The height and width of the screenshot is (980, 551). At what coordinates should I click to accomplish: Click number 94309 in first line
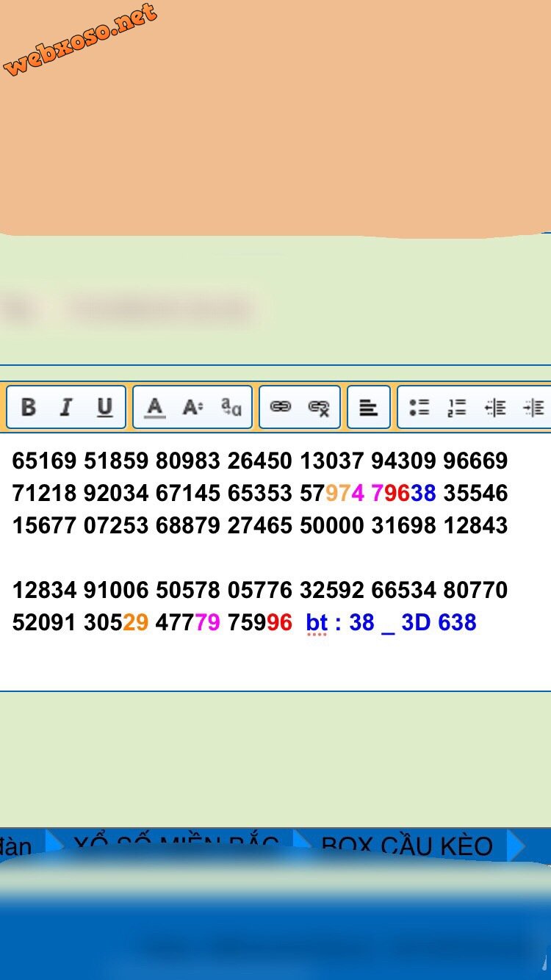coord(404,461)
